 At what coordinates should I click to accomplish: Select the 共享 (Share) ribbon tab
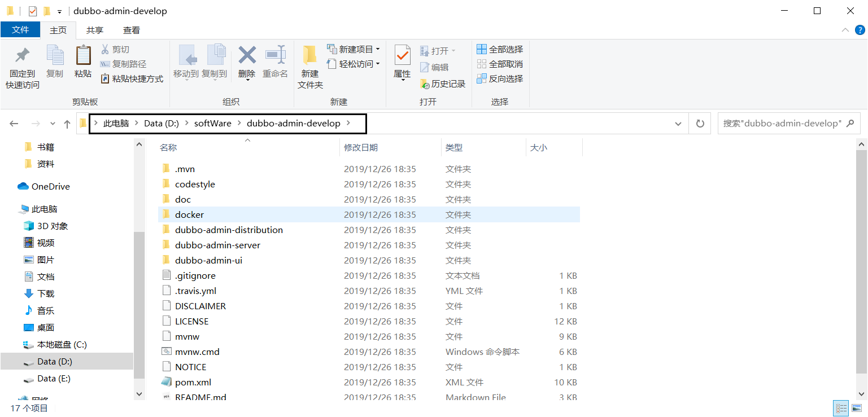[95, 30]
